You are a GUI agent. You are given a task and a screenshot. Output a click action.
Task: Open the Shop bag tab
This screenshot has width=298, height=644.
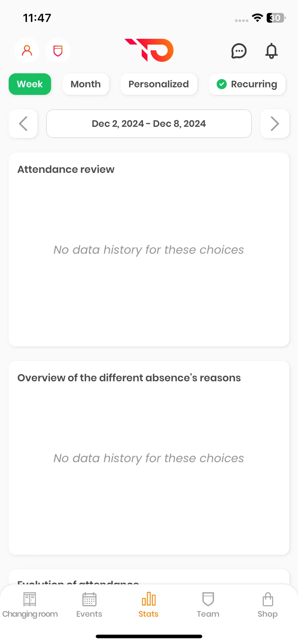pos(267,605)
